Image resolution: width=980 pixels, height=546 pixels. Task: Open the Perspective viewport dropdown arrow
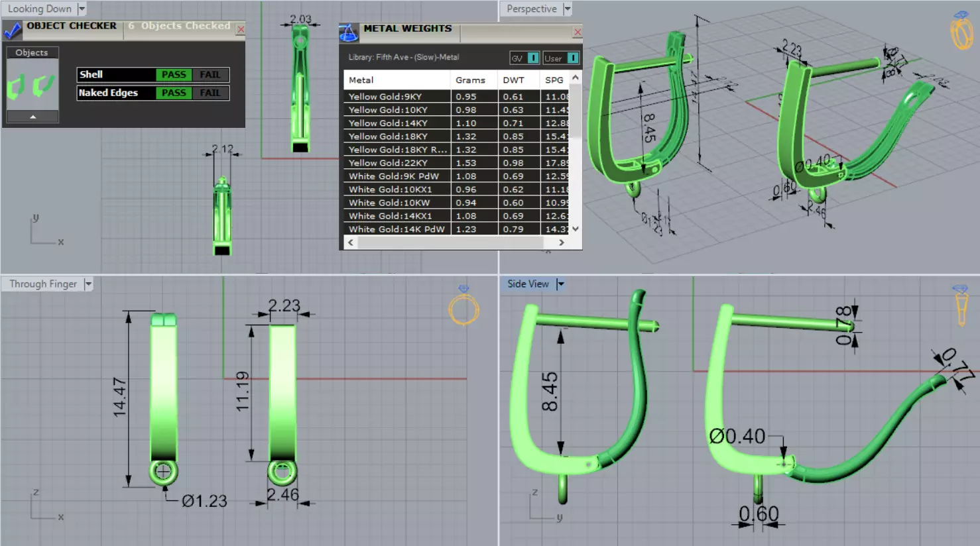pyautogui.click(x=567, y=9)
